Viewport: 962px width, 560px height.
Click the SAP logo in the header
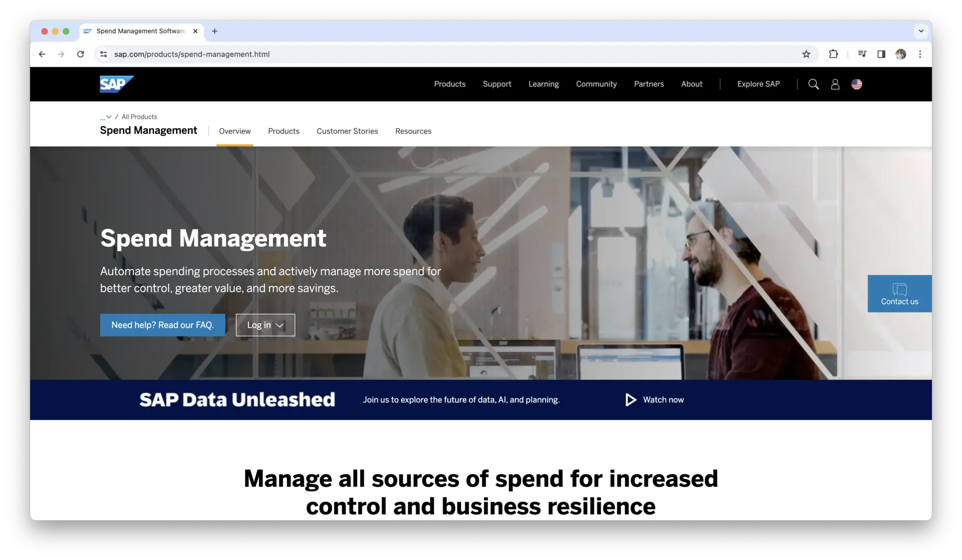pos(117,84)
